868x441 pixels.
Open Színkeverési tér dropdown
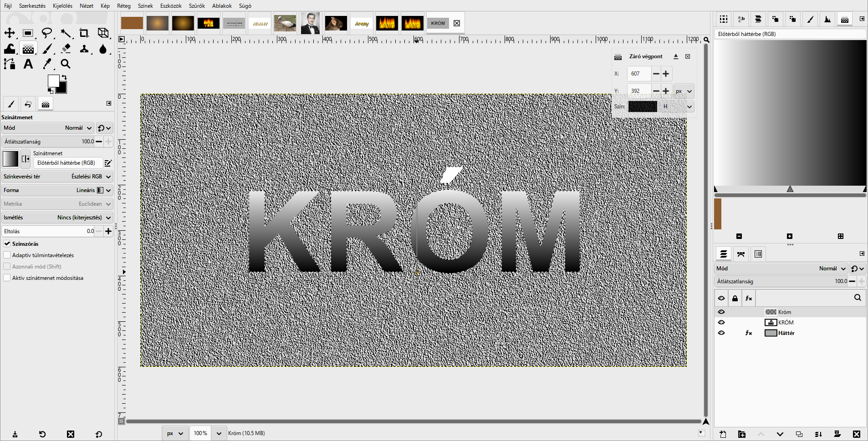(57, 177)
